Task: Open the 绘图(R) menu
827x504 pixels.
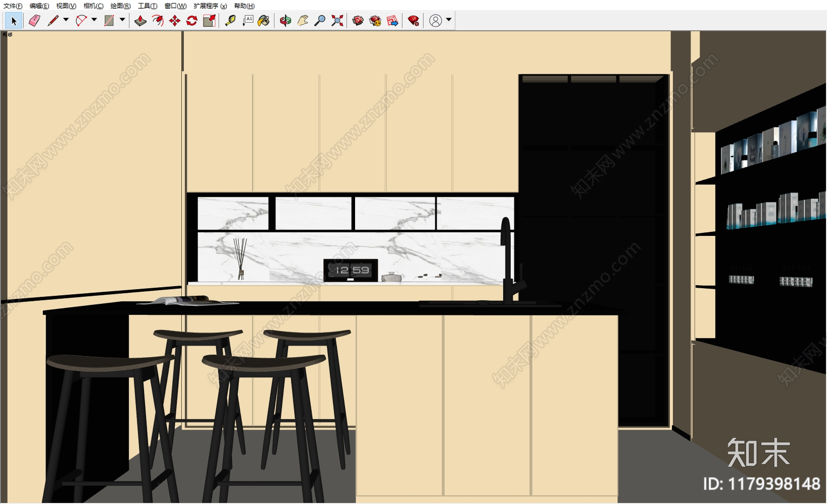Action: tap(120, 6)
